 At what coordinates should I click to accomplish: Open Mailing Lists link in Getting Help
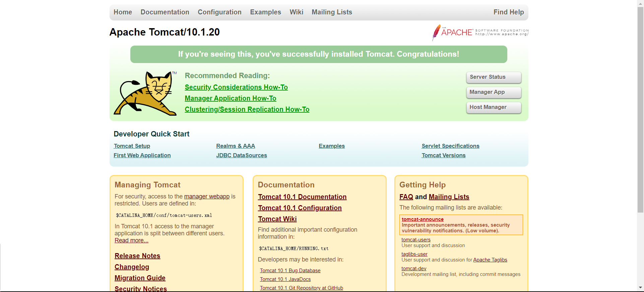coord(449,197)
